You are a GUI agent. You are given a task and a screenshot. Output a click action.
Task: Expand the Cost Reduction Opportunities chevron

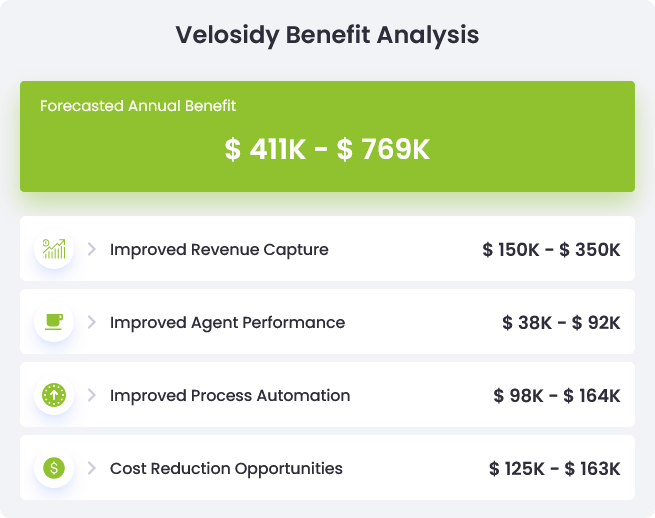pos(91,468)
